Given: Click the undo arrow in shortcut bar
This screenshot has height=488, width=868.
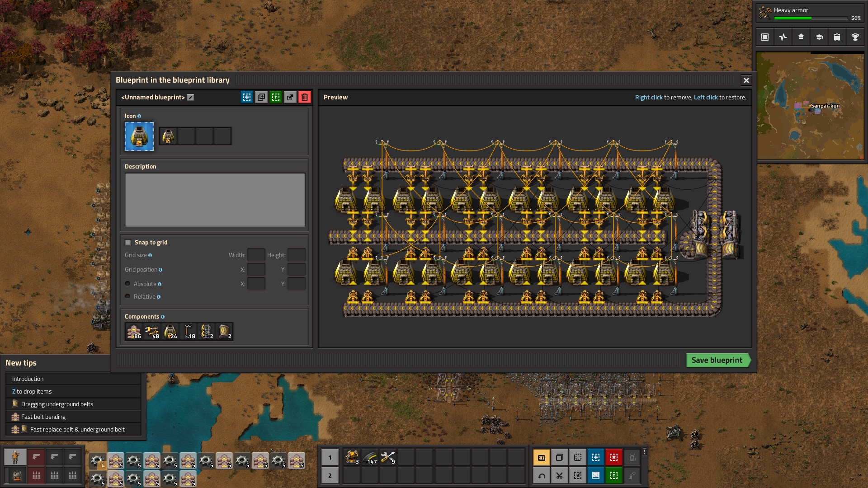Looking at the screenshot, I should click(x=542, y=475).
